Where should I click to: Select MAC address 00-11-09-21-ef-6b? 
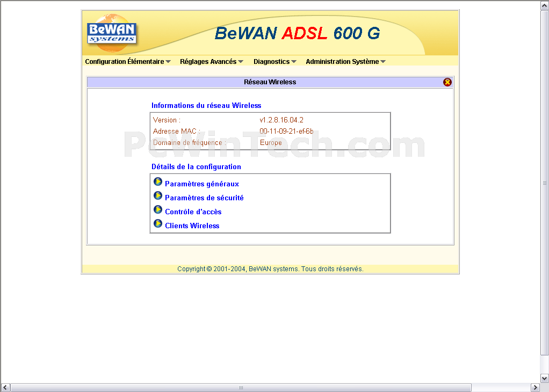[286, 131]
